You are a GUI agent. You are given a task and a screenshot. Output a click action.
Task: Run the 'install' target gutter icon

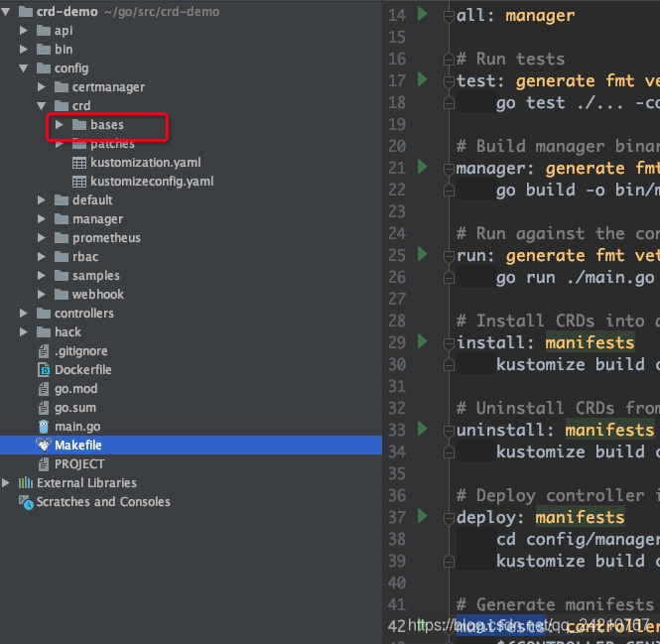(422, 341)
